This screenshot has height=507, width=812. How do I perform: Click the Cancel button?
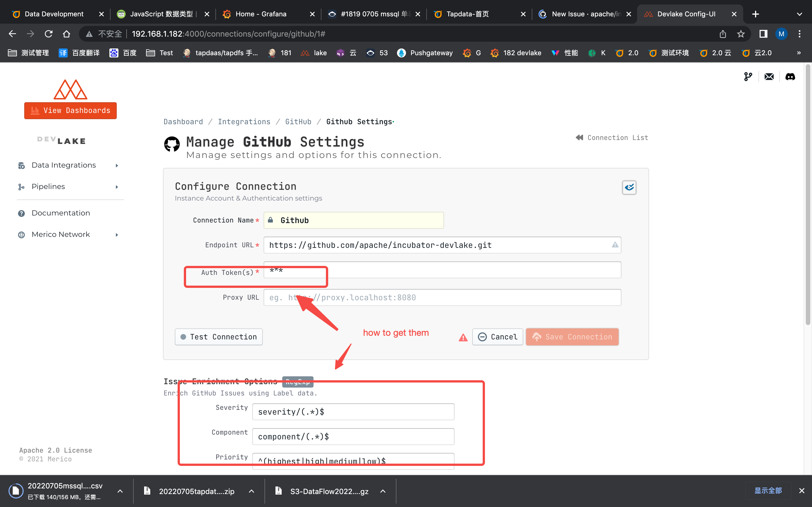498,337
